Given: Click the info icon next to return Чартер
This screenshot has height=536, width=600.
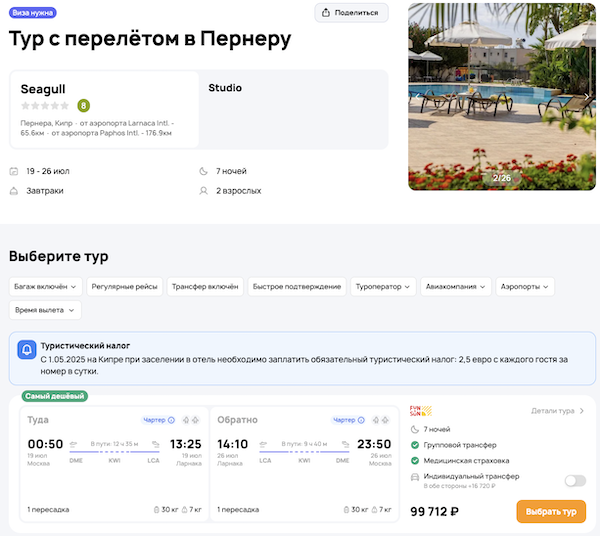Looking at the screenshot, I should point(360,420).
